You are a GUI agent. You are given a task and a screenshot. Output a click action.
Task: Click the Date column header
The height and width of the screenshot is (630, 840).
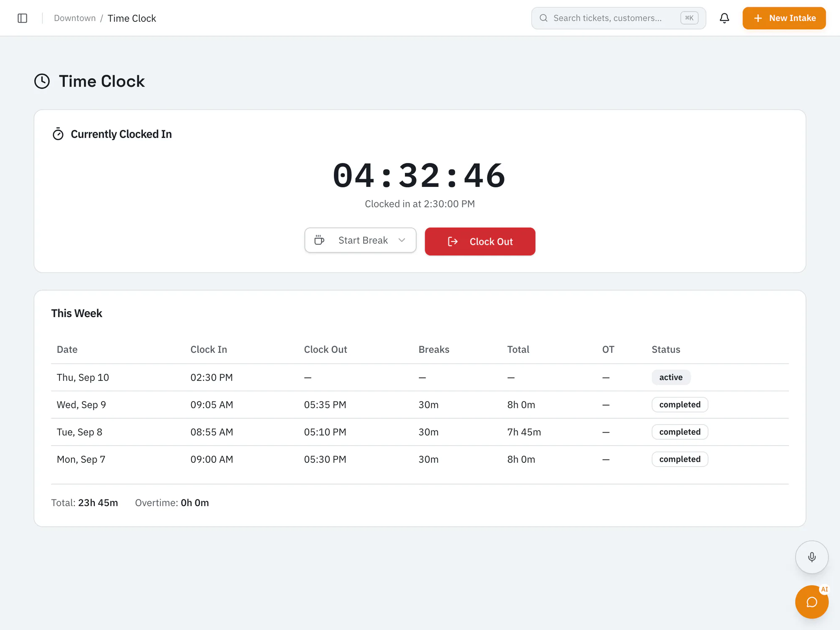[67, 349]
